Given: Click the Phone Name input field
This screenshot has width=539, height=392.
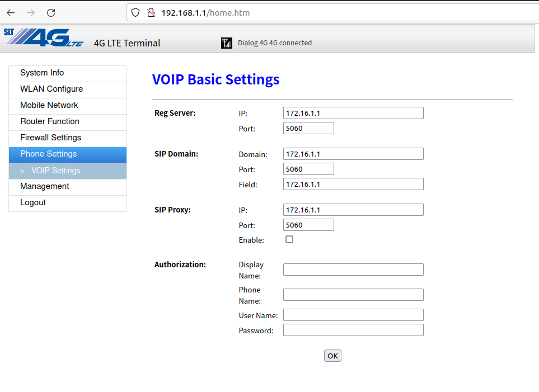Looking at the screenshot, I should 353,295.
